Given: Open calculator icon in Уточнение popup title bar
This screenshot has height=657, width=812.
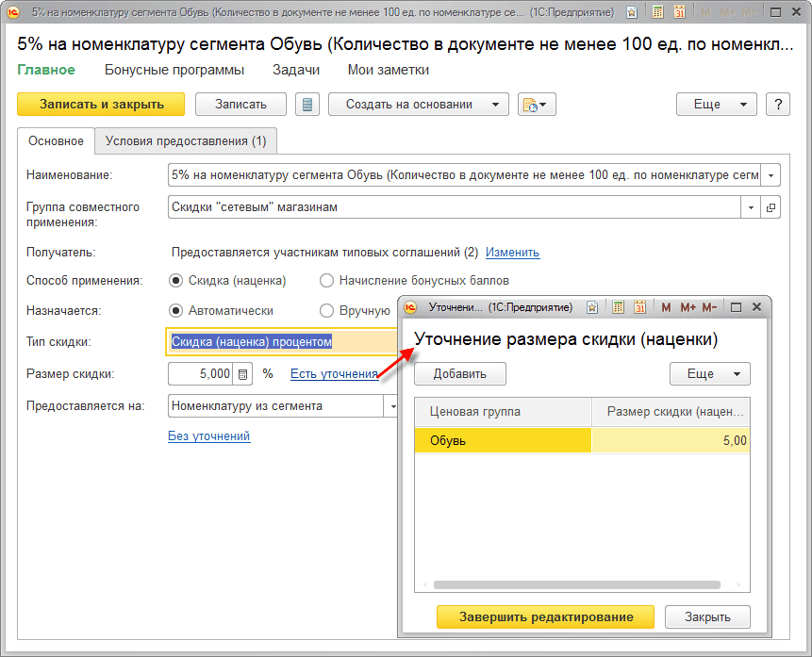Looking at the screenshot, I should click(618, 307).
